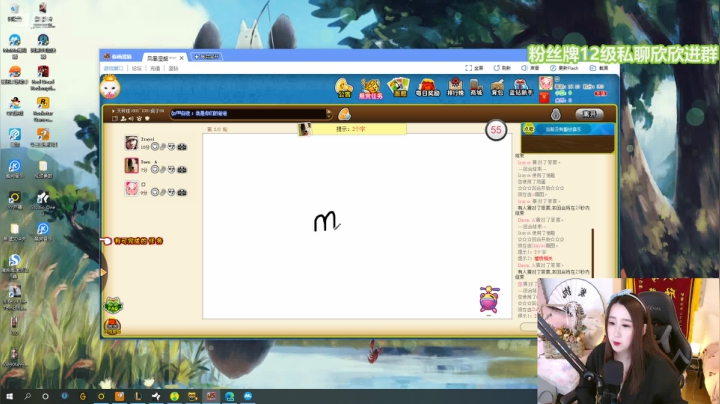Click the small red button beside profile stats
This screenshot has height=404, width=720.
click(601, 93)
